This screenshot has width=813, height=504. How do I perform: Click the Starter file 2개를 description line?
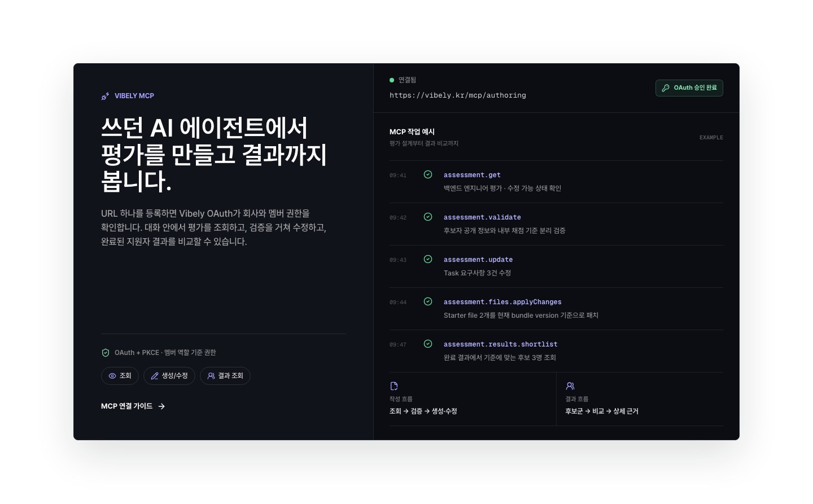point(521,315)
